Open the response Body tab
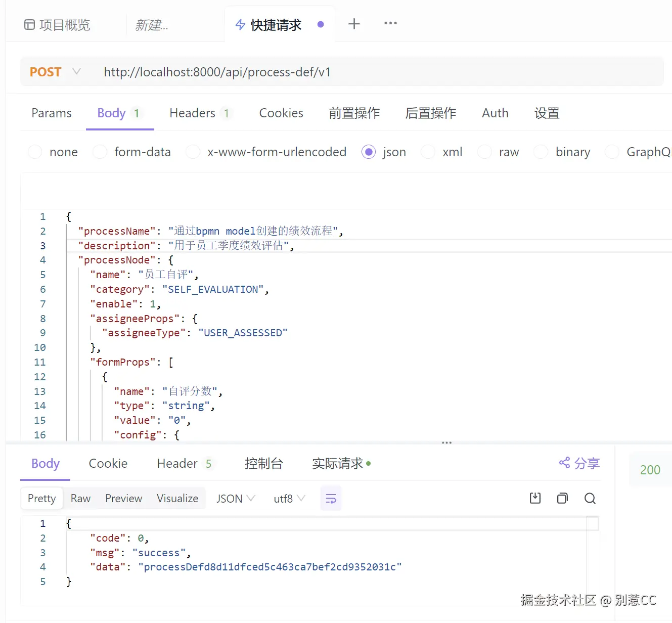The width and height of the screenshot is (672, 623). click(46, 463)
